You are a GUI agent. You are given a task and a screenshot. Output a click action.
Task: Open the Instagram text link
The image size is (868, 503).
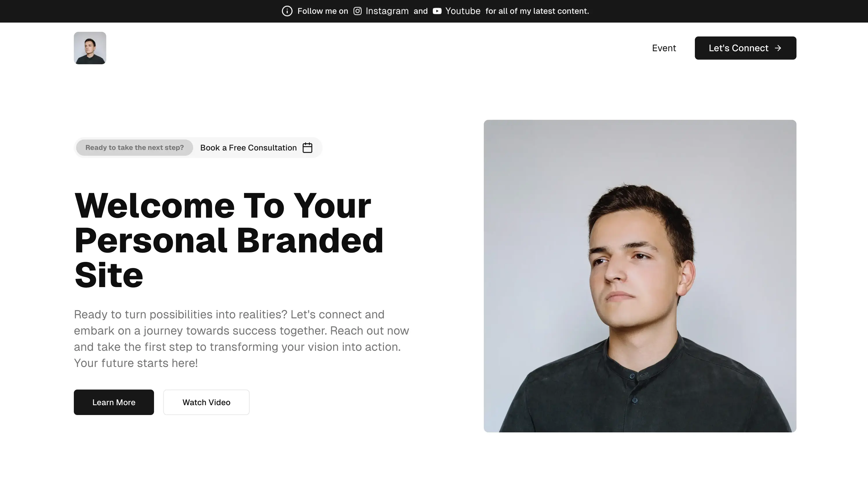pyautogui.click(x=387, y=11)
